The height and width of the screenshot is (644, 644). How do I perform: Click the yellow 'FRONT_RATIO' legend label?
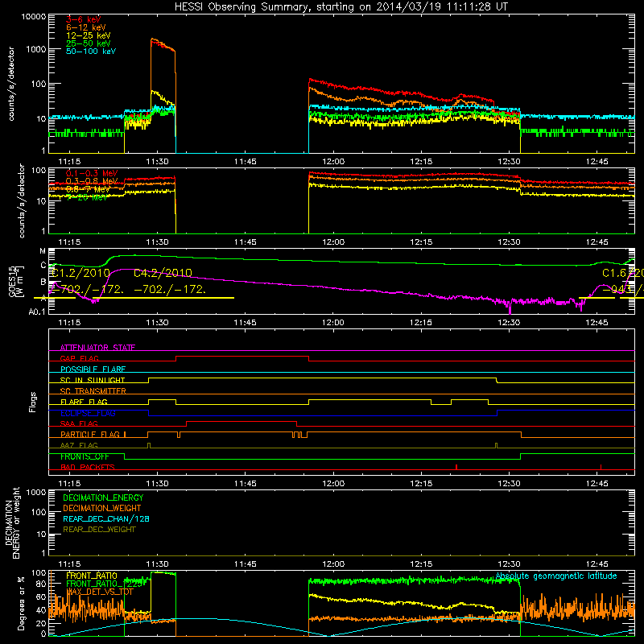click(92, 576)
